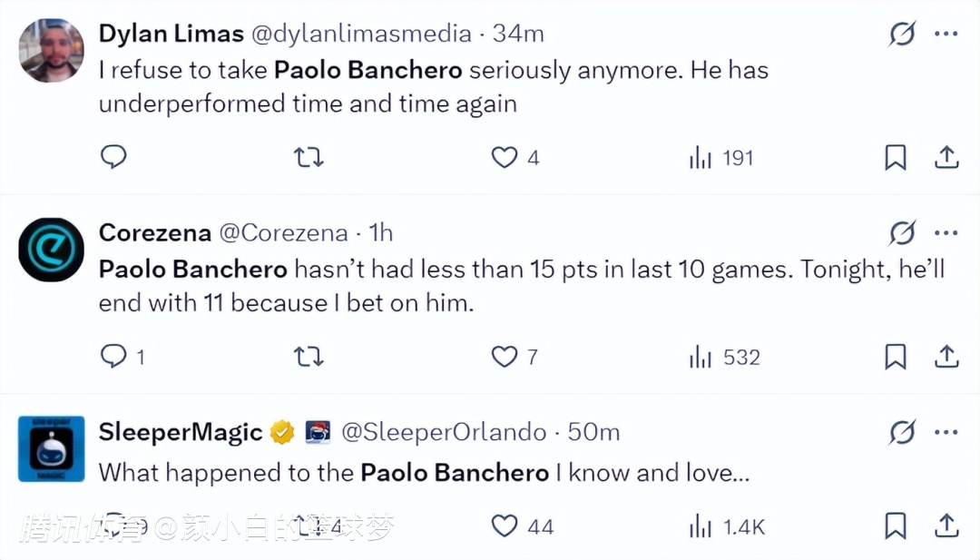Reply to the Corezena tweet

113,357
